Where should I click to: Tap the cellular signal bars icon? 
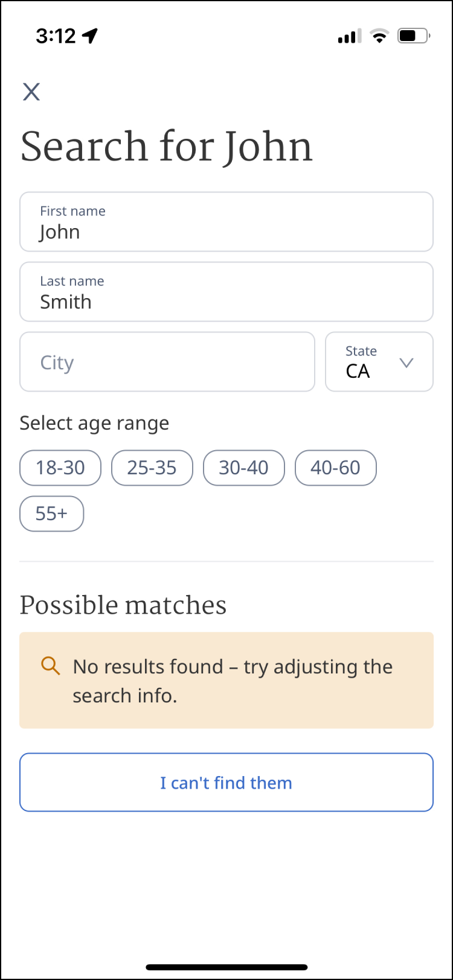[x=349, y=36]
